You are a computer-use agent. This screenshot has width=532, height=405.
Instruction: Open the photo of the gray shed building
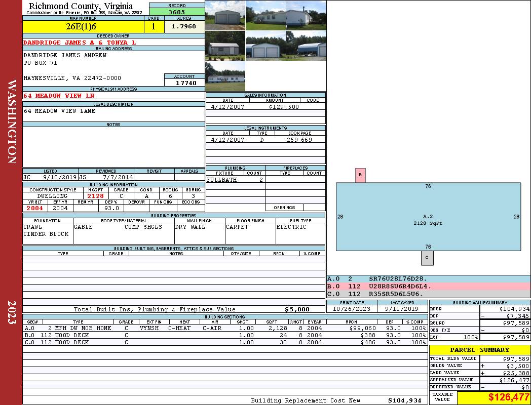tap(225, 46)
